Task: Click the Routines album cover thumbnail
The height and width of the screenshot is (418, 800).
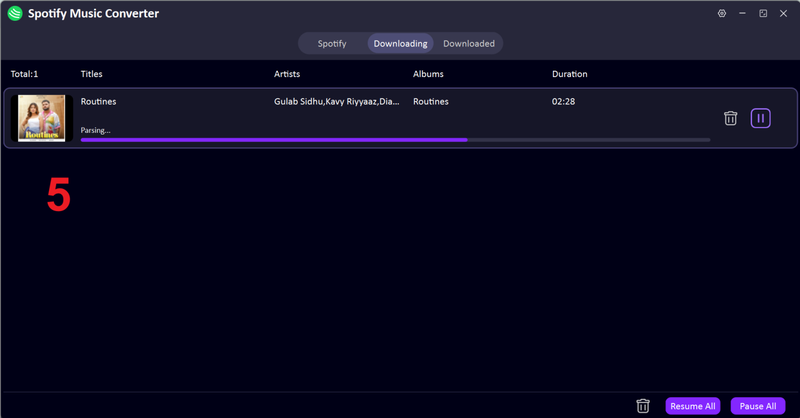Action: click(x=42, y=118)
